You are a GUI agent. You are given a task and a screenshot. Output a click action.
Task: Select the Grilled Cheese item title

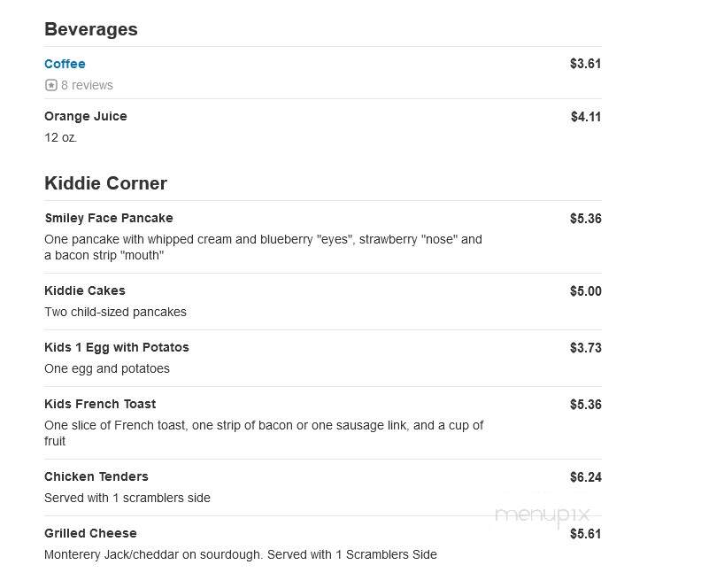90,533
